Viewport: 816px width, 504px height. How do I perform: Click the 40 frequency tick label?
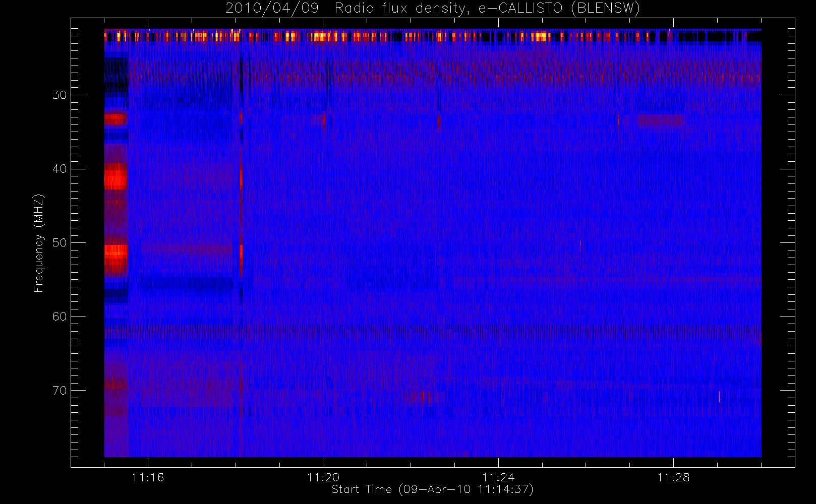60,169
